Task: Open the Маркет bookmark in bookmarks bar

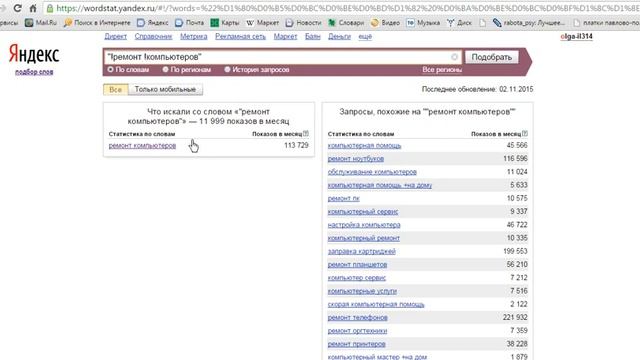Action: pos(262,23)
